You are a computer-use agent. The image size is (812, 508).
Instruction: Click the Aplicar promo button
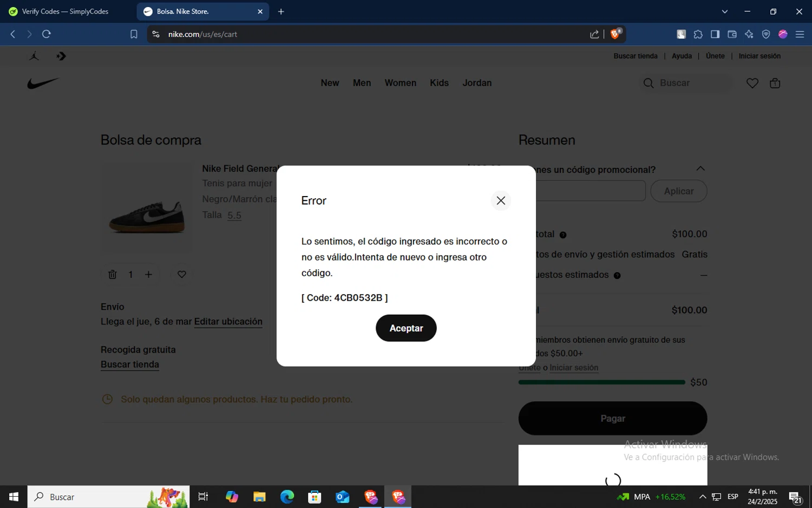[x=678, y=191]
